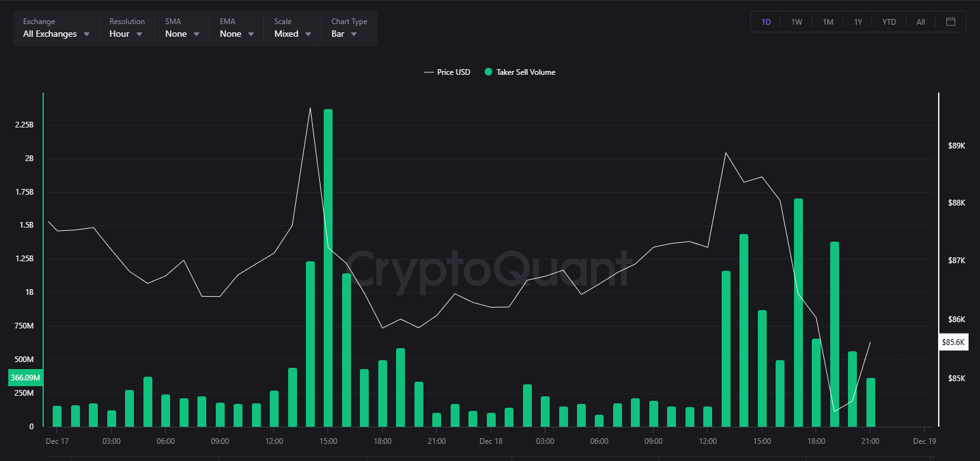Switch to the 1W timeframe
Image resolution: width=980 pixels, height=461 pixels.
tap(797, 21)
